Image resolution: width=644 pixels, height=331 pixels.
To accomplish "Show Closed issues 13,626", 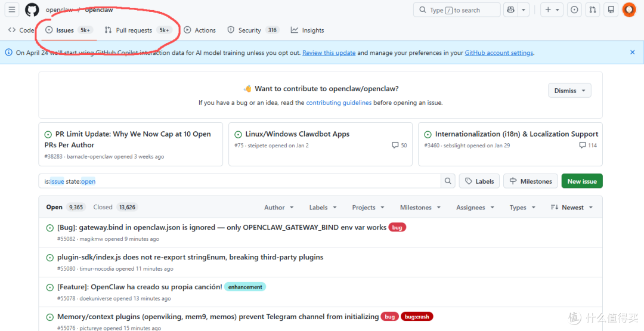I will [116, 207].
